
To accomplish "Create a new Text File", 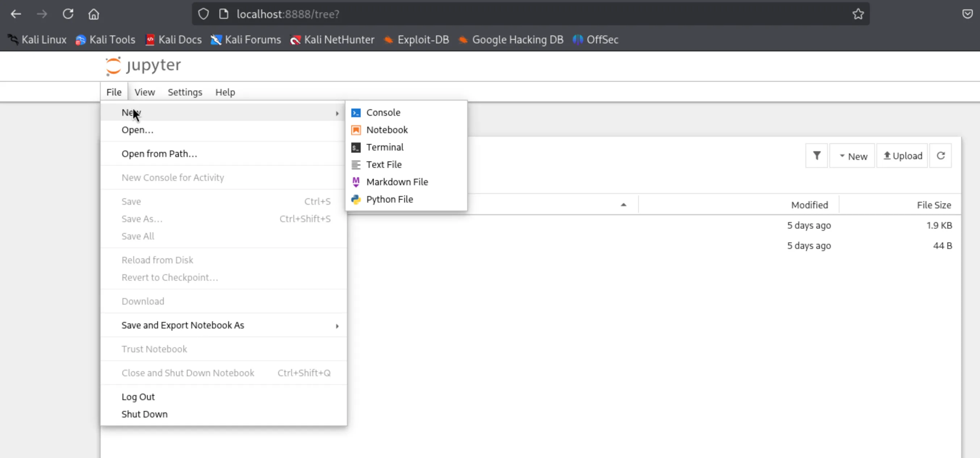I will [x=384, y=165].
